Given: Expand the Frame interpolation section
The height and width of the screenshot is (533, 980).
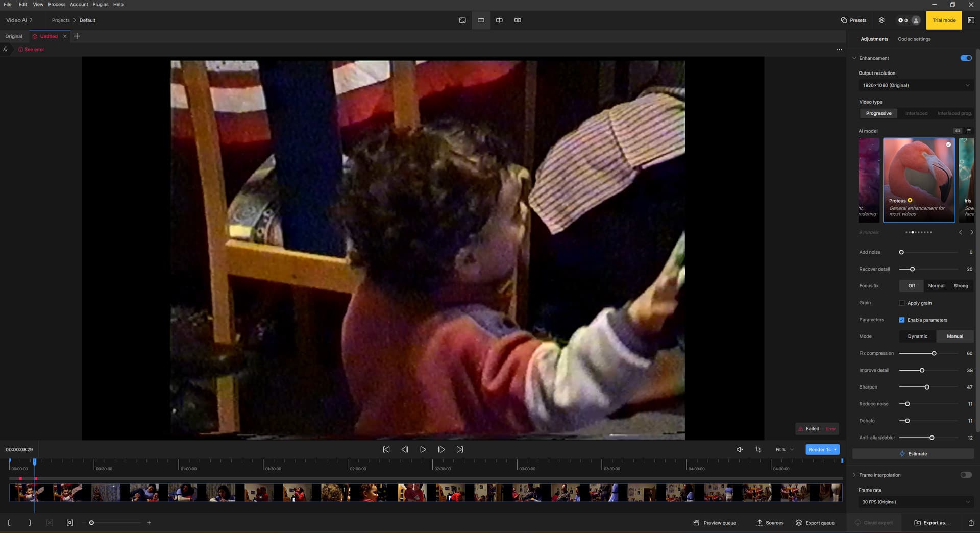Looking at the screenshot, I should pos(854,475).
